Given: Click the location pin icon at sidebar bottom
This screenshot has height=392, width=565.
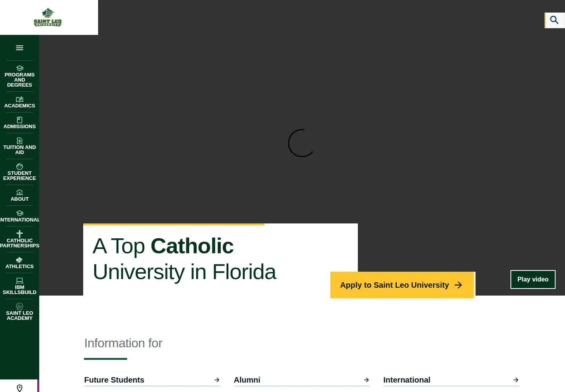Looking at the screenshot, I should (20, 388).
